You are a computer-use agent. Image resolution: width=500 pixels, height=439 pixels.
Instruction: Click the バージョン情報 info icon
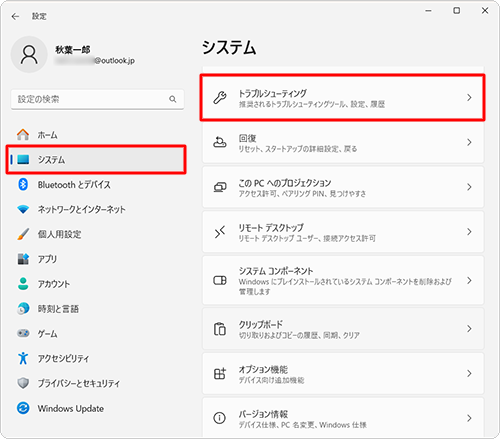click(x=220, y=418)
